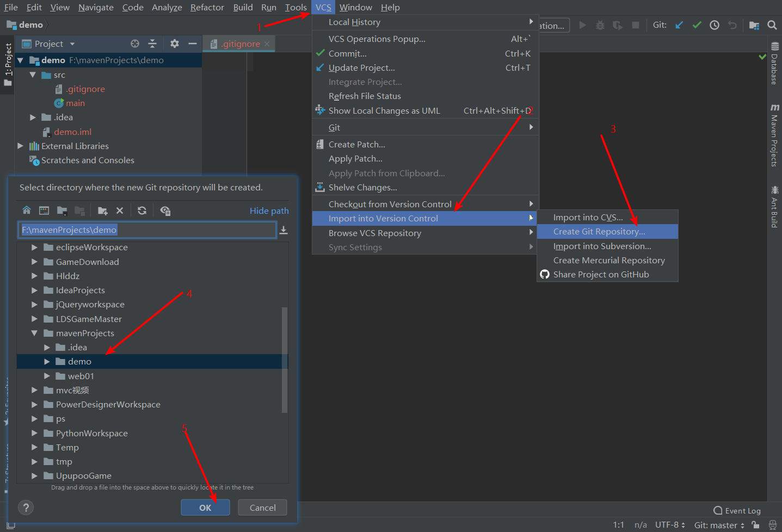Open Git history clock icon in toolbar
The width and height of the screenshot is (782, 532).
[715, 25]
